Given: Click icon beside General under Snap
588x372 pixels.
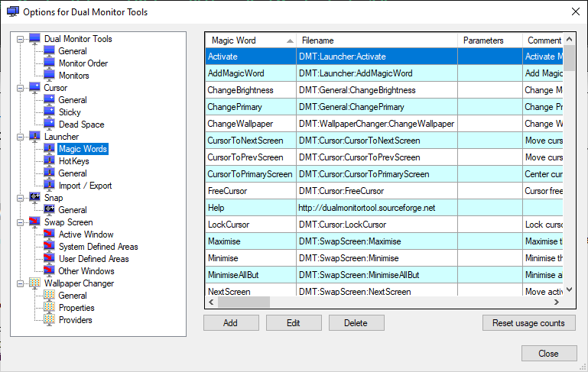Looking at the screenshot, I should [49, 210].
